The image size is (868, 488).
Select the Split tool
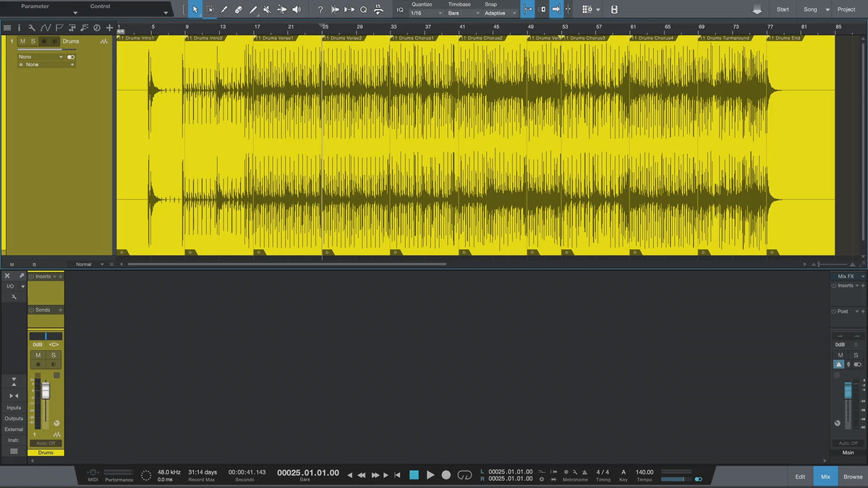[x=224, y=9]
